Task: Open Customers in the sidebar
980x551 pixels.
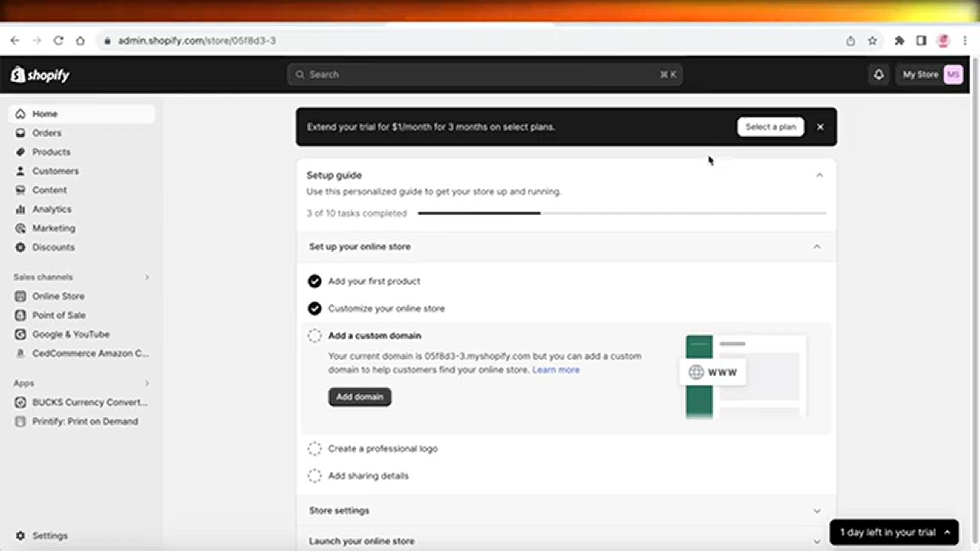Action: click(x=82, y=171)
